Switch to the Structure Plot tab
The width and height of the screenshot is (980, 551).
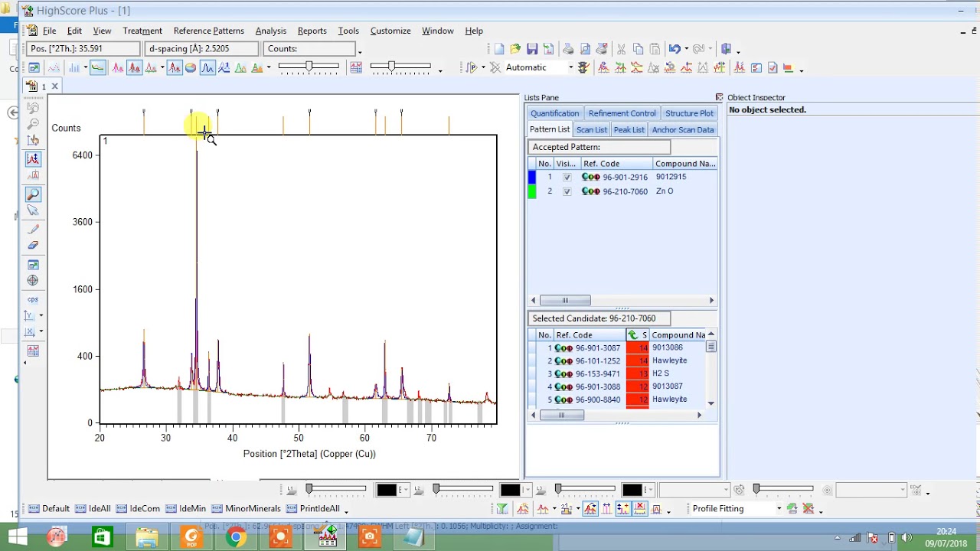689,113
